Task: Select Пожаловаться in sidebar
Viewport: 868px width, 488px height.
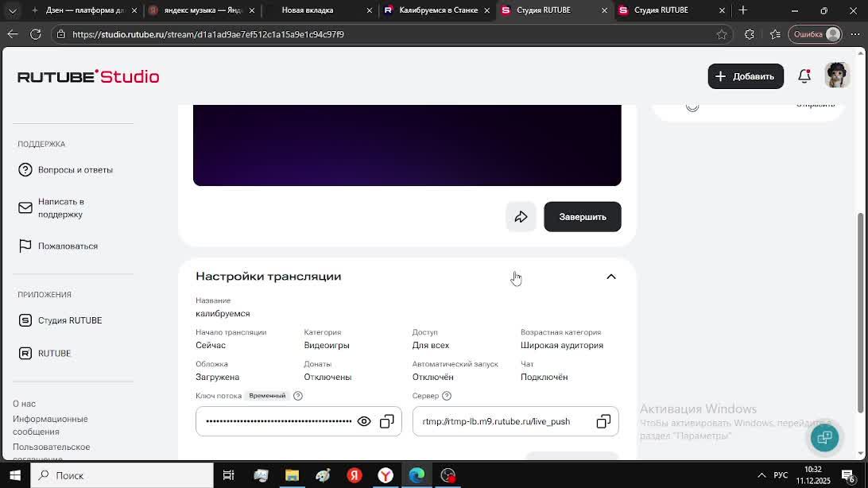Action: [57, 246]
